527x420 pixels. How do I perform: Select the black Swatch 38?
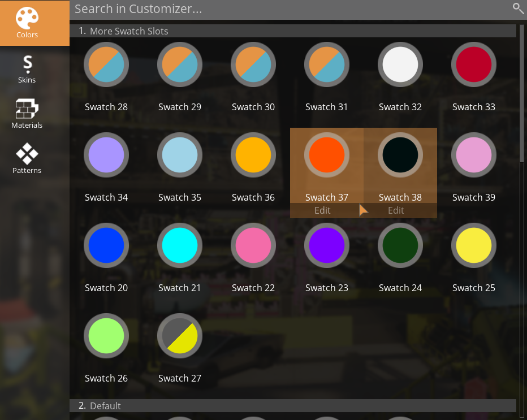(x=400, y=155)
